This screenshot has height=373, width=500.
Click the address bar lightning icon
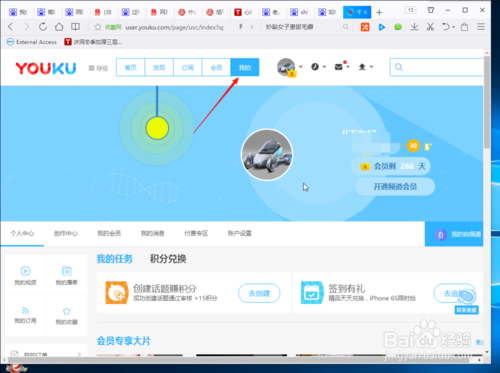[x=240, y=27]
